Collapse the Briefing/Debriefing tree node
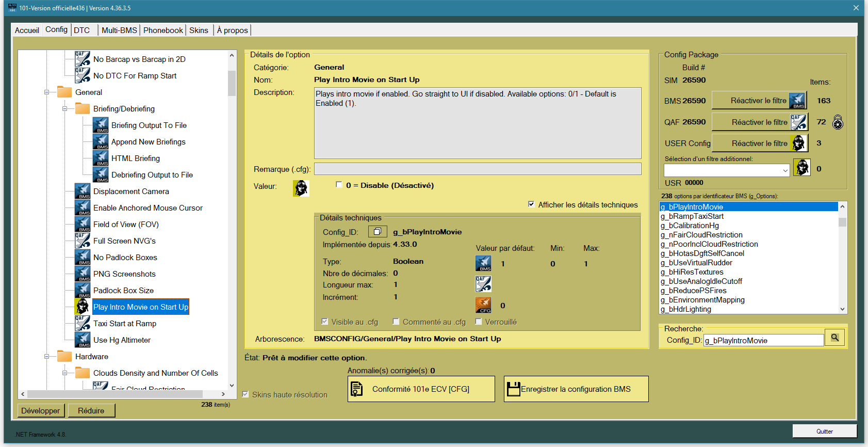868x447 pixels. [64, 109]
